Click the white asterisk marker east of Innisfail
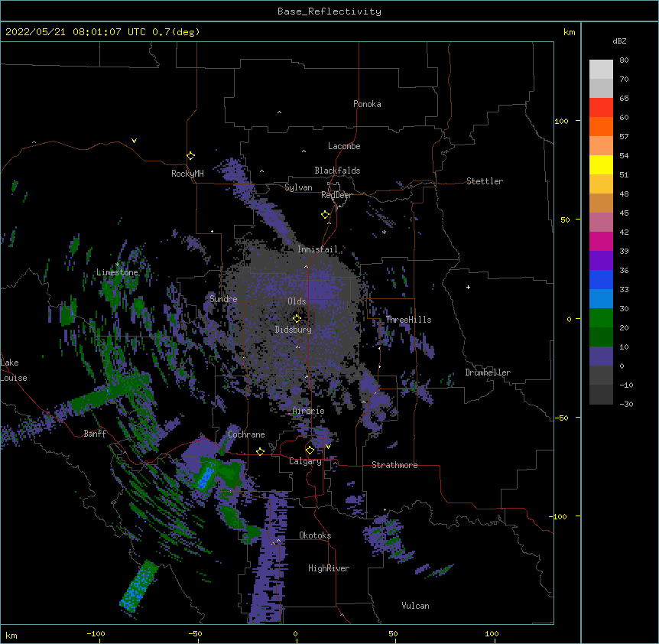This screenshot has height=644, width=659. [x=384, y=232]
